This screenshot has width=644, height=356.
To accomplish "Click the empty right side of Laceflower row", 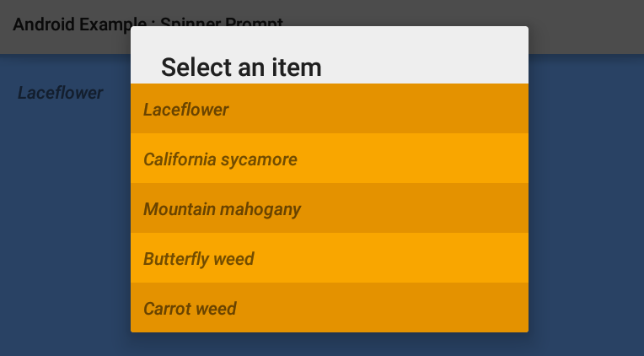I will point(378,109).
